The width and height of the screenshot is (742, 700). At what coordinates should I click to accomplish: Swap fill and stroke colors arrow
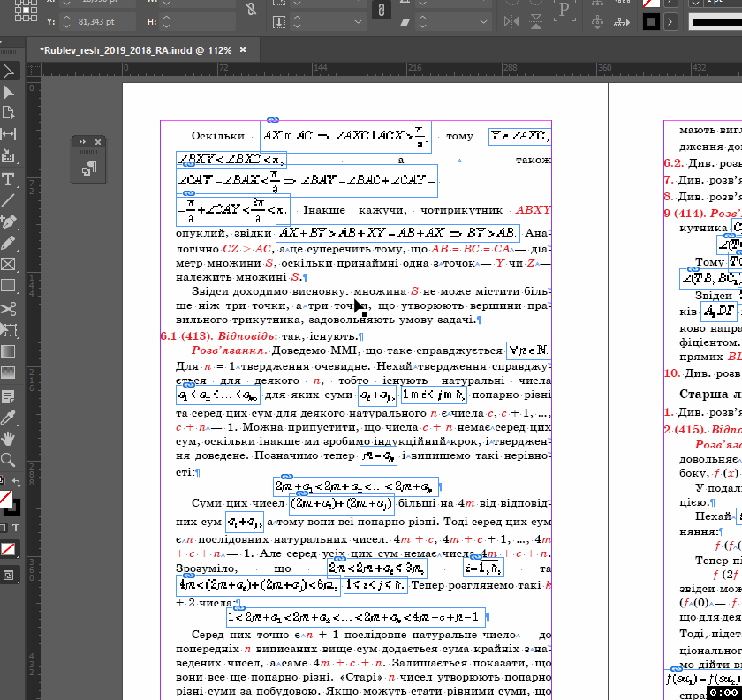pos(17,483)
